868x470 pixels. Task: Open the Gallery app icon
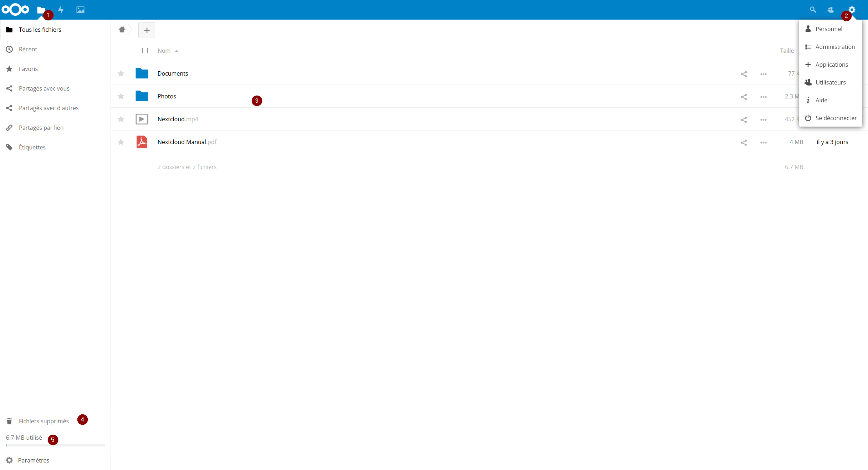(80, 10)
